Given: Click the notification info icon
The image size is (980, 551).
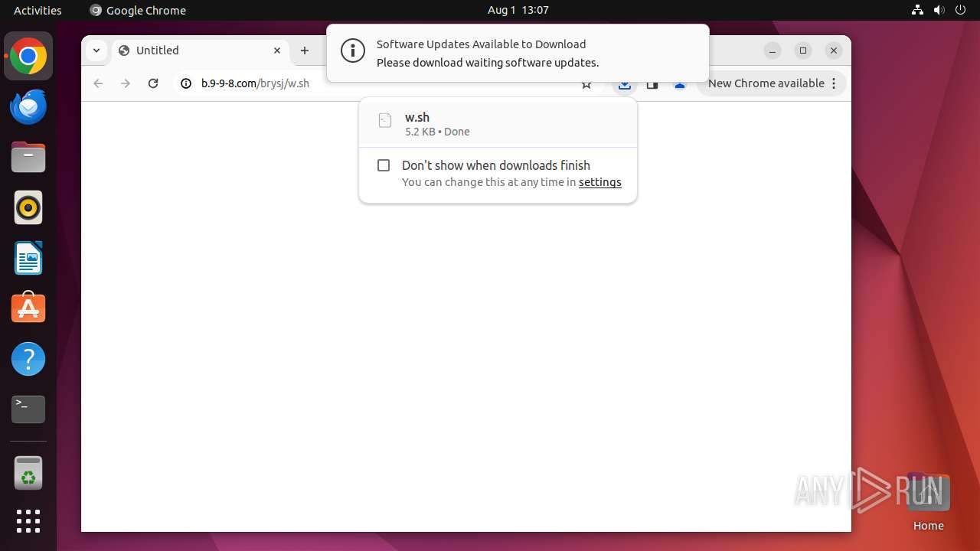Looking at the screenshot, I should point(353,51).
